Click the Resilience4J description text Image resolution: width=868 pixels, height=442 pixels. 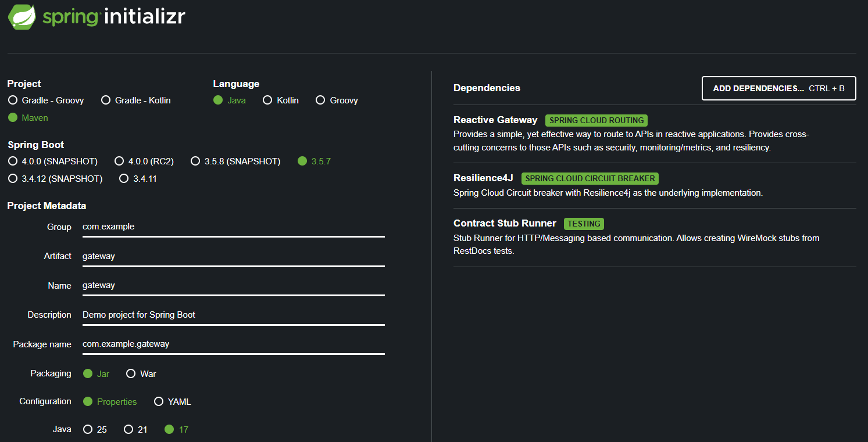coord(608,193)
